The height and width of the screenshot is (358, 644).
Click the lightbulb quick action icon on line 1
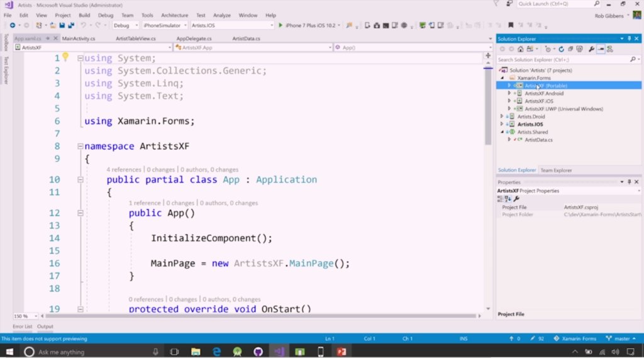coord(65,57)
